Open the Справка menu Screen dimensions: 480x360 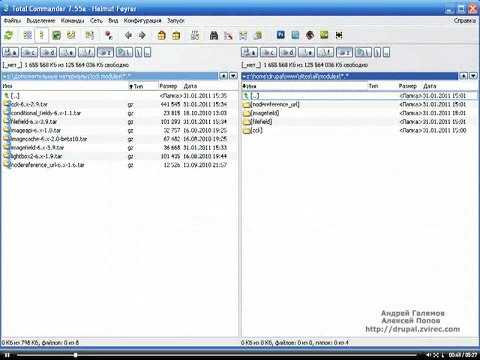pyautogui.click(x=465, y=21)
